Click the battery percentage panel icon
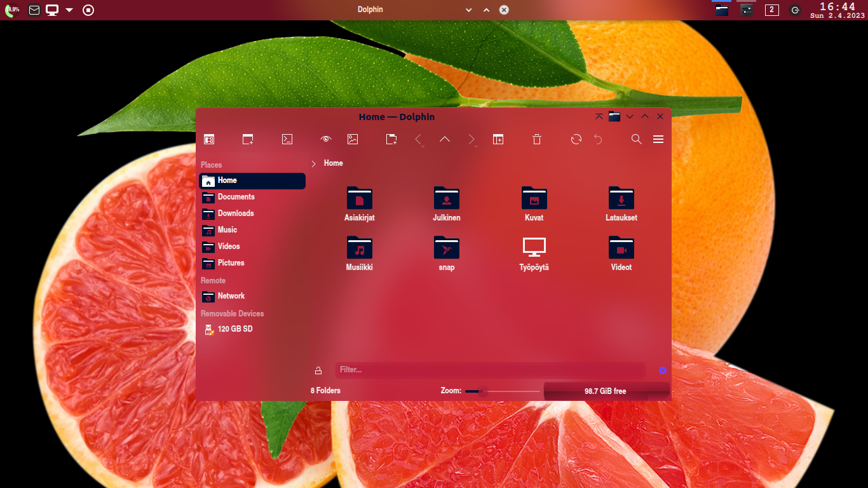 click(x=13, y=10)
